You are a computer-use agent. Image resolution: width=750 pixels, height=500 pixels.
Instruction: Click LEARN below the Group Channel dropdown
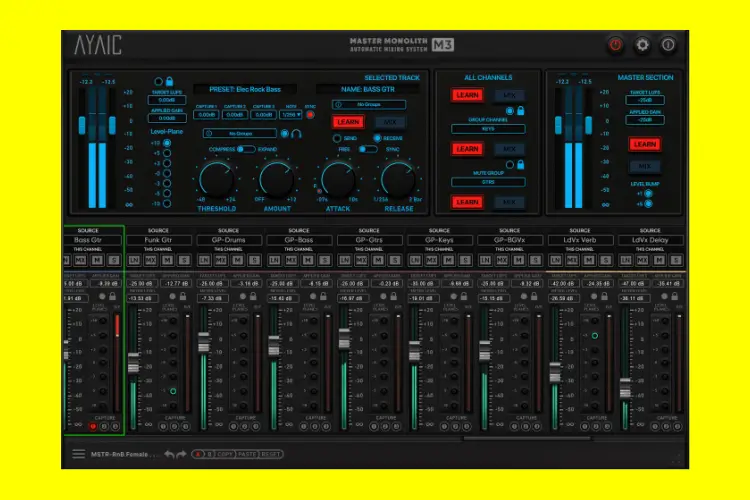(x=467, y=149)
